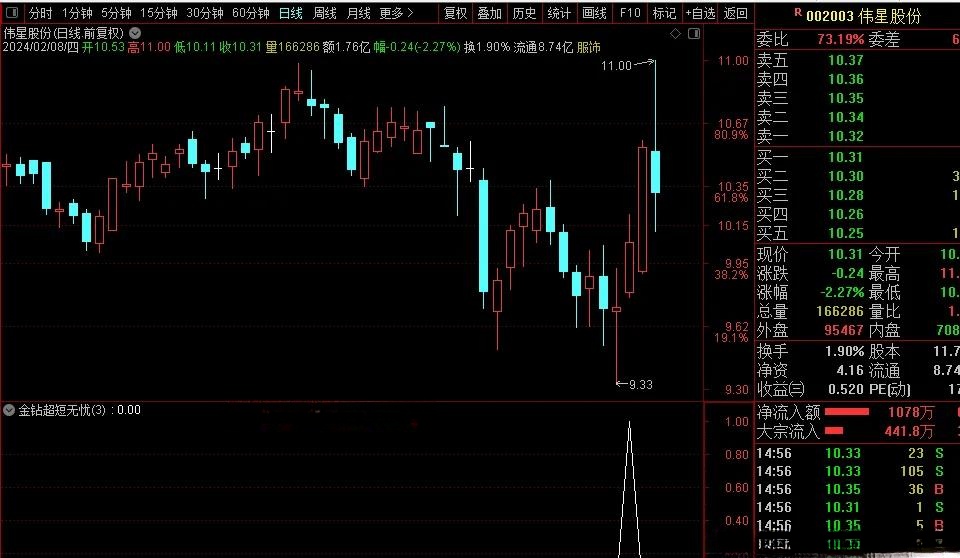The width and height of the screenshot is (960, 558).
Task: Toggle the 标记 mark option
Action: pos(663,13)
